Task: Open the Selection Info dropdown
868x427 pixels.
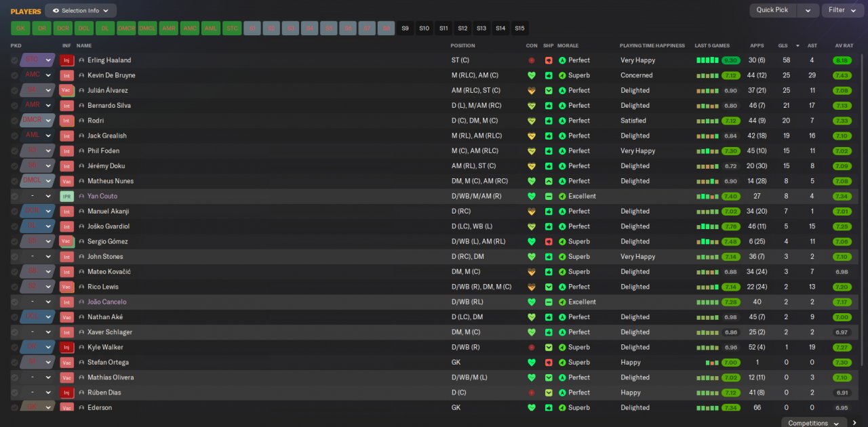Action: click(x=81, y=11)
